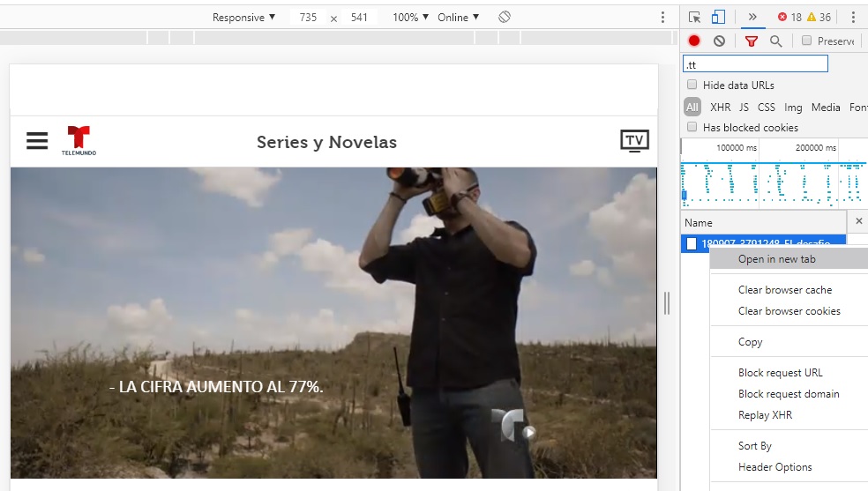Show more DevTools tabs chevron

pos(752,17)
